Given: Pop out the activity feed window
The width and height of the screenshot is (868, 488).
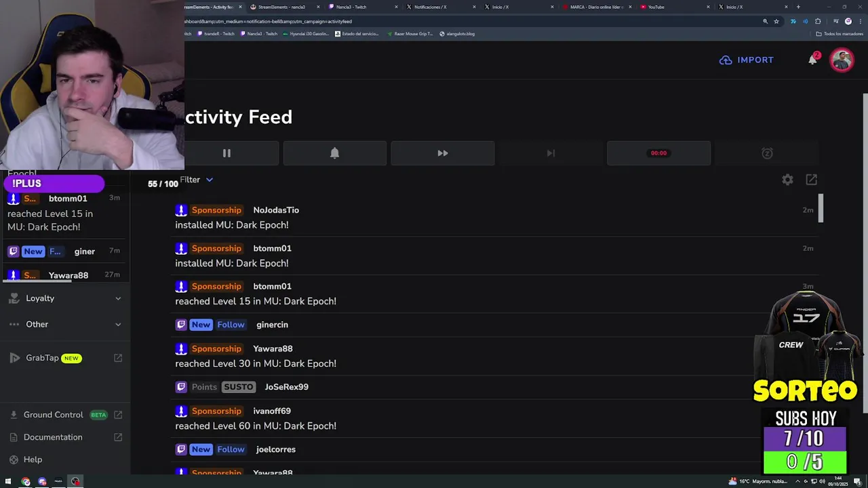Looking at the screenshot, I should 812,180.
